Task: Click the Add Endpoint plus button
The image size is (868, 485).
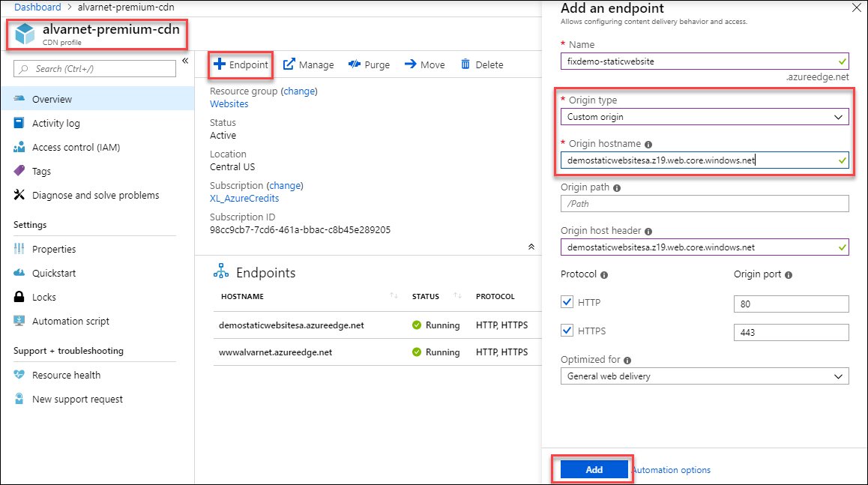Action: tap(241, 64)
